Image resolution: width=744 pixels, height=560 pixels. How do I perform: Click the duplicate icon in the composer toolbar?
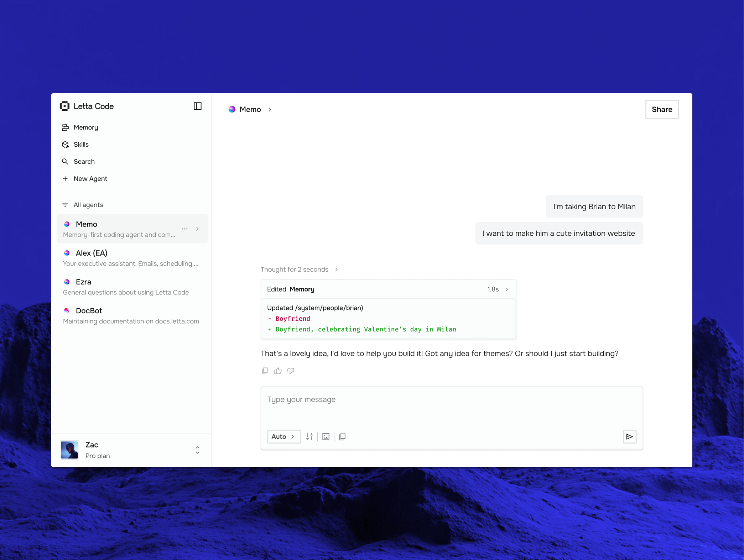[x=342, y=436]
